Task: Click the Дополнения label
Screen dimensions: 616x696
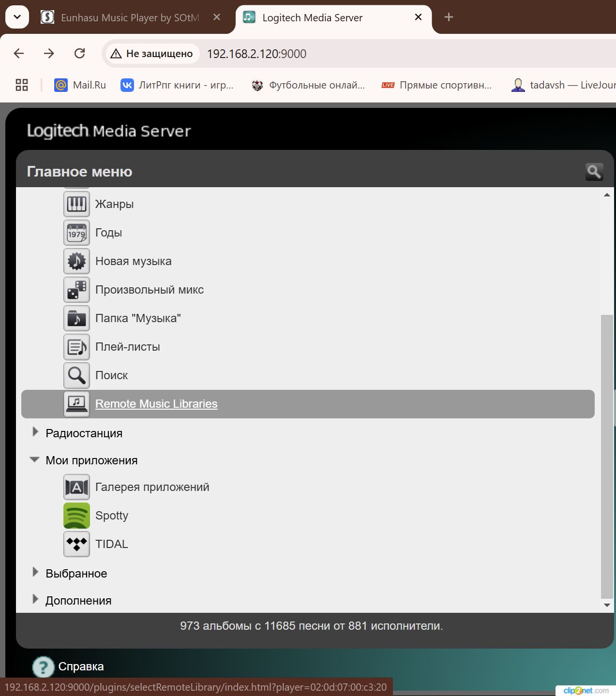Action: tap(78, 601)
